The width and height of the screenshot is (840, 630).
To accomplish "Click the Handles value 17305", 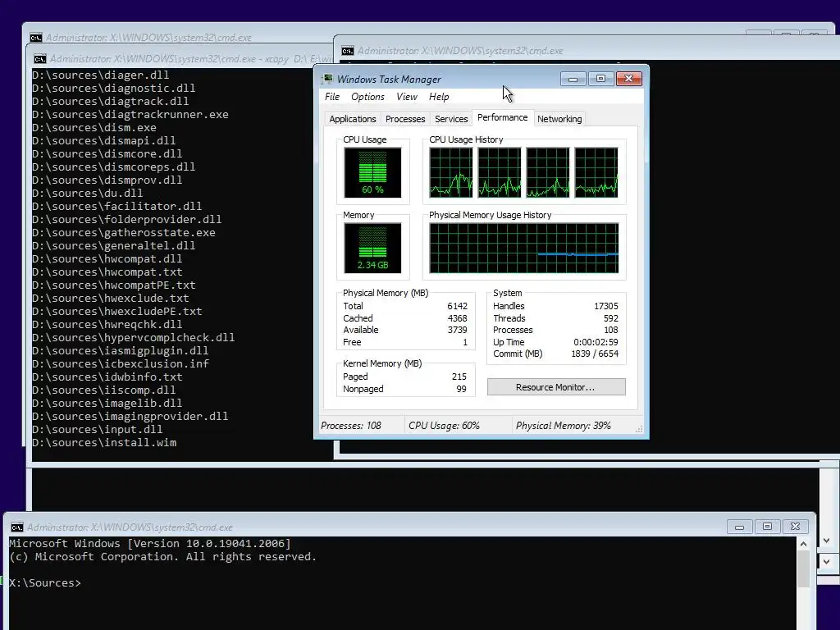I will point(606,306).
